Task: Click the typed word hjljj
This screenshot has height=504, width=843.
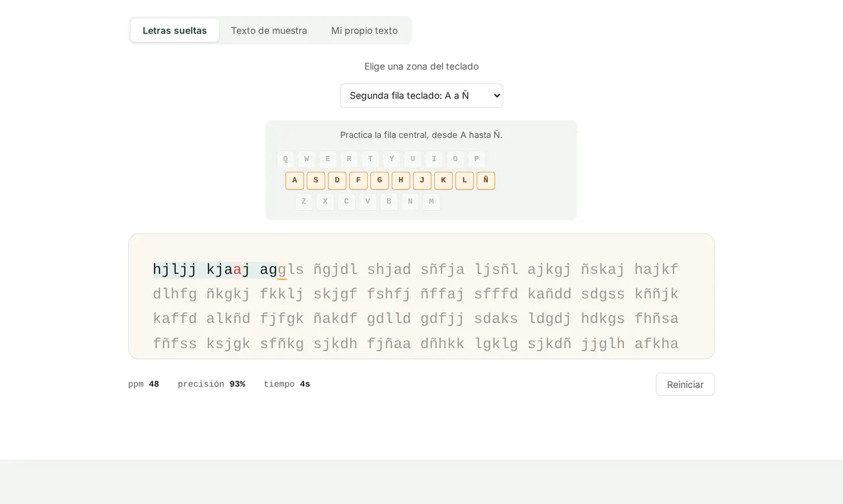Action: pyautogui.click(x=175, y=270)
